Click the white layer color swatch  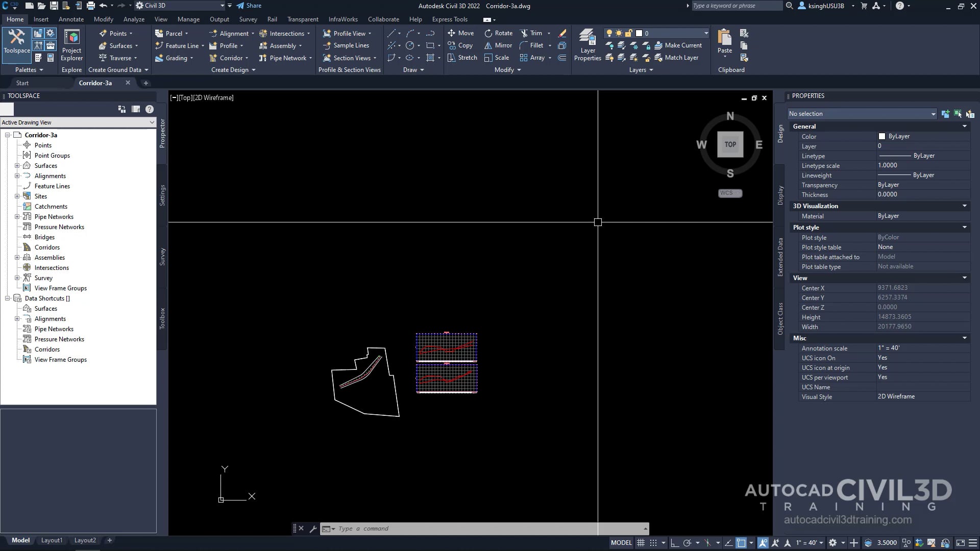[638, 33]
